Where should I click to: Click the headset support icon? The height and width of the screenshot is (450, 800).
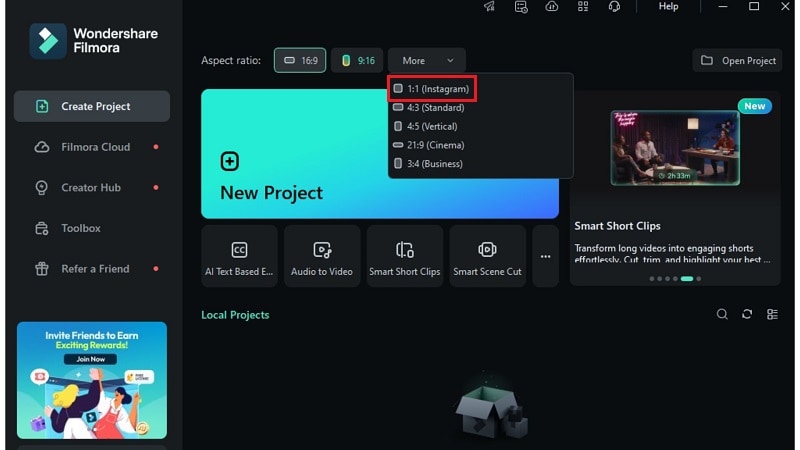point(614,6)
